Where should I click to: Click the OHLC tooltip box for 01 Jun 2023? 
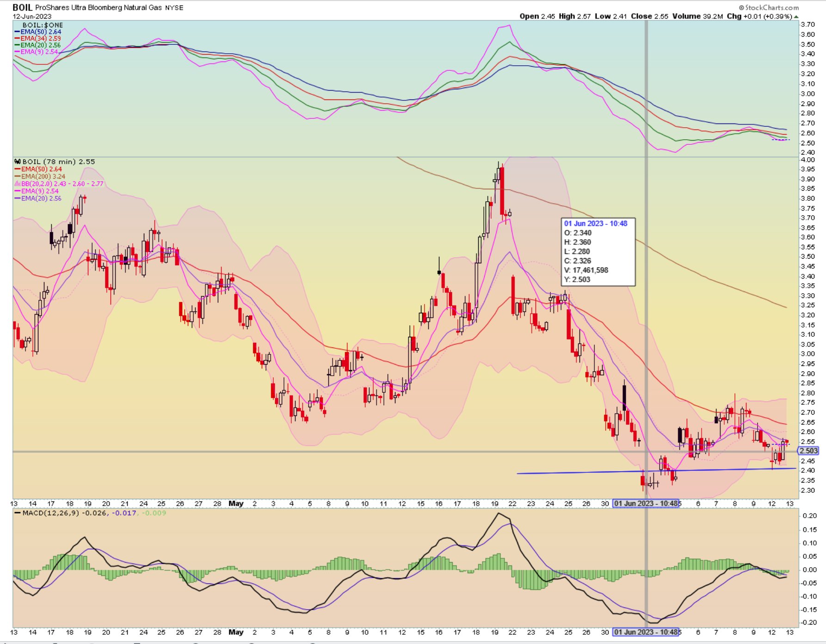point(598,252)
